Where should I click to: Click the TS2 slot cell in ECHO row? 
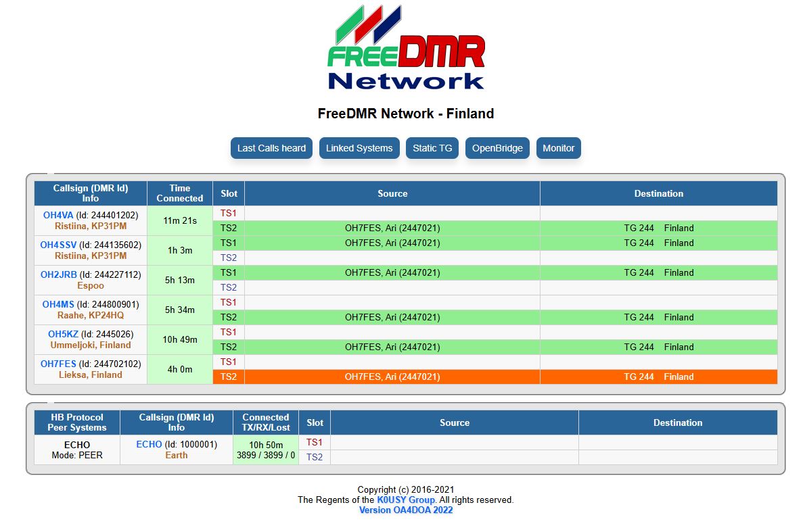click(x=315, y=458)
